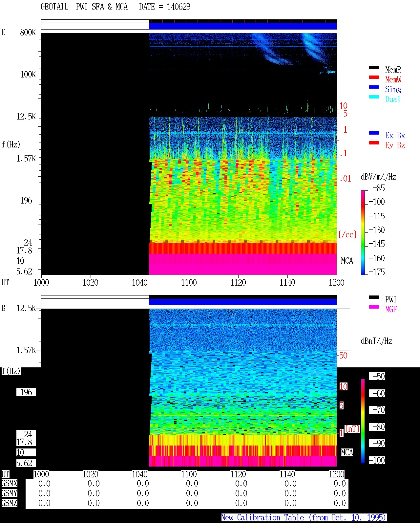The image size is (420, 523).
Task: Click the dBnT magnetic color scale bar
Action: (363, 421)
